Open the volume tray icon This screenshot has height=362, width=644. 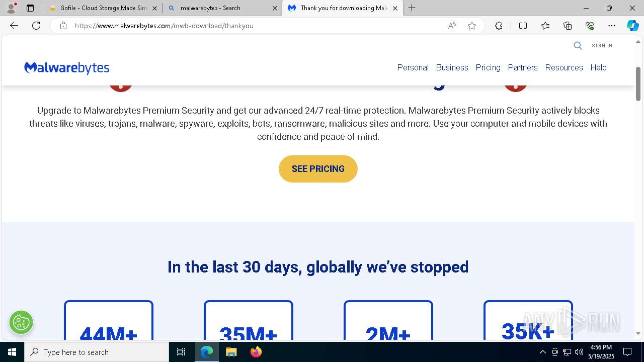pyautogui.click(x=579, y=352)
